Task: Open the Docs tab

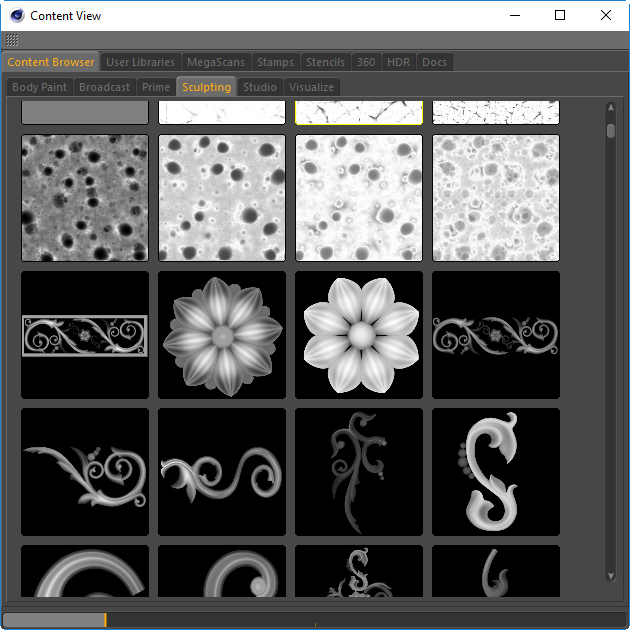Action: [434, 62]
